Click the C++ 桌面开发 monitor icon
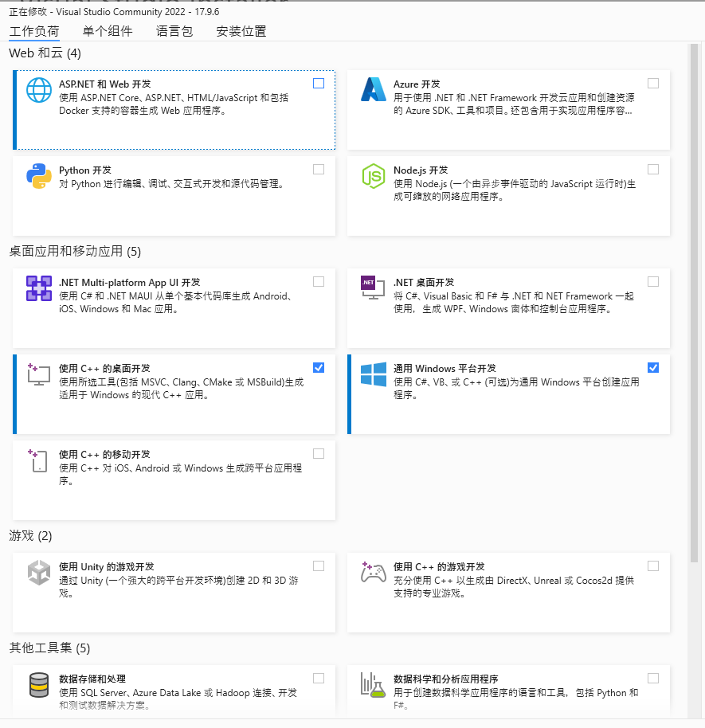Image resolution: width=705 pixels, height=728 pixels. [38, 374]
